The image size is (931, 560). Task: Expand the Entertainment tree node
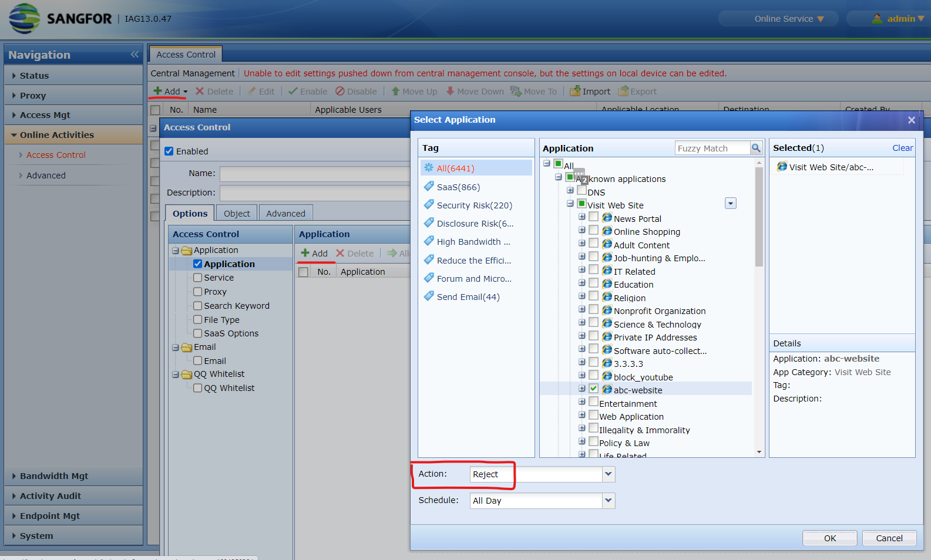click(582, 402)
